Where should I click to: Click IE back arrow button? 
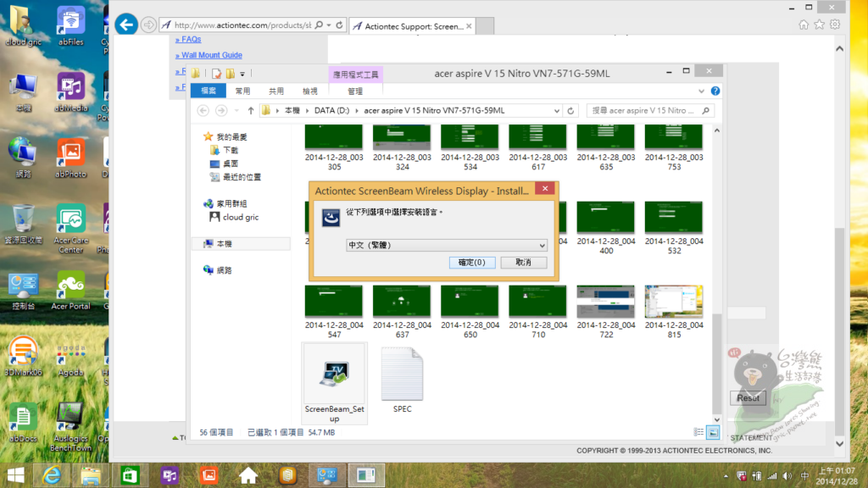coord(126,25)
